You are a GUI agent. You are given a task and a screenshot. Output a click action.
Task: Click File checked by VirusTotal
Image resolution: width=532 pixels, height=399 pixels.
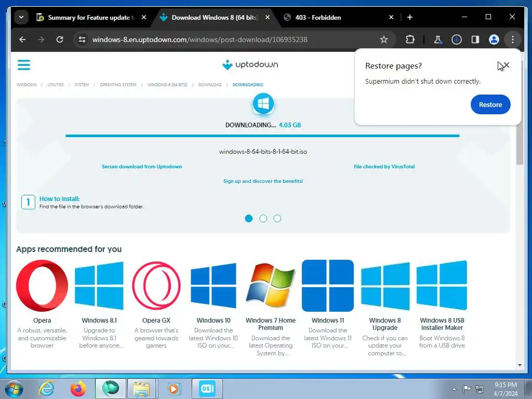tap(384, 167)
